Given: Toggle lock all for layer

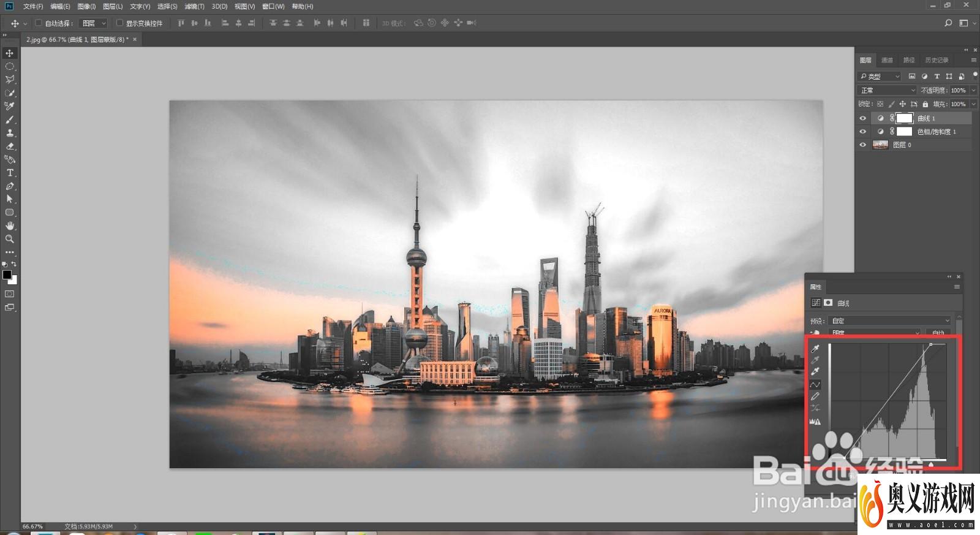Looking at the screenshot, I should 925,104.
